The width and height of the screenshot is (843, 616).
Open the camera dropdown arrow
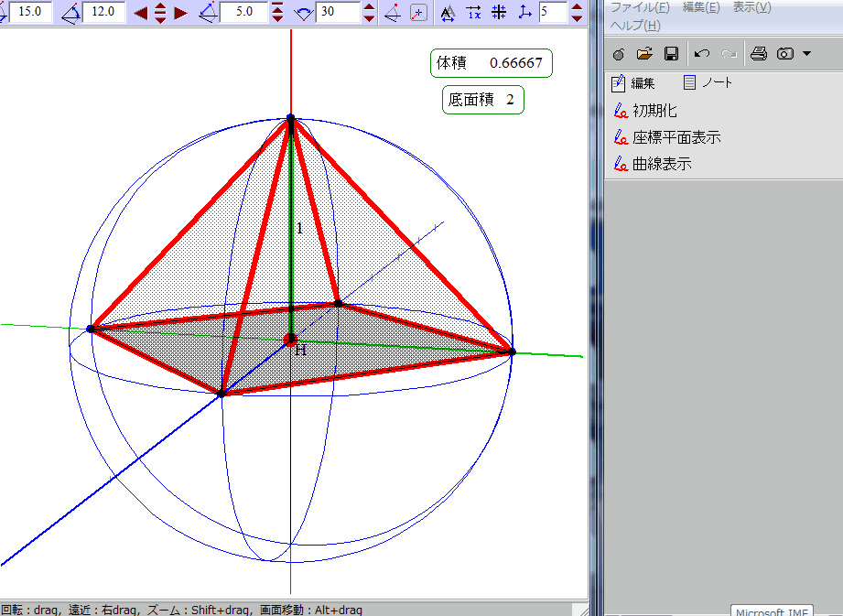(806, 54)
